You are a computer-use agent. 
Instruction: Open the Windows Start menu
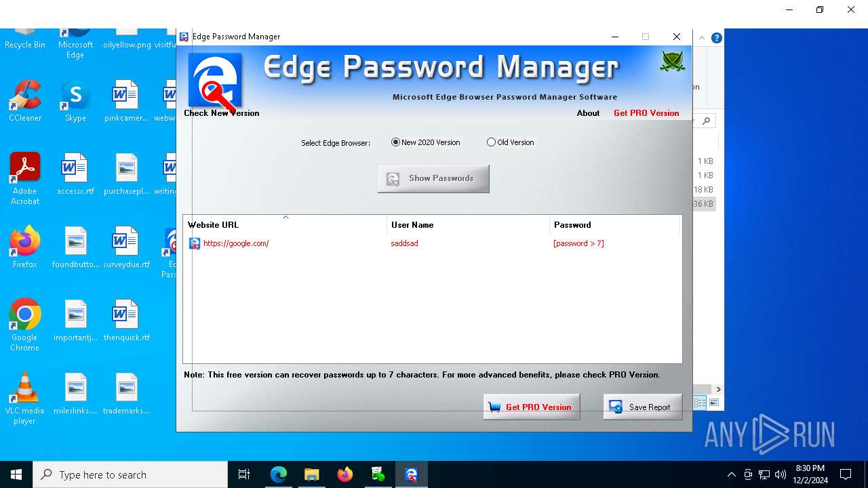16,474
